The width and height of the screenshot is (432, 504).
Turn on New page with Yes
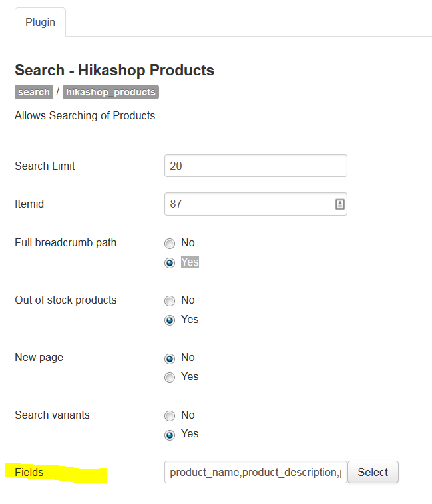(170, 378)
